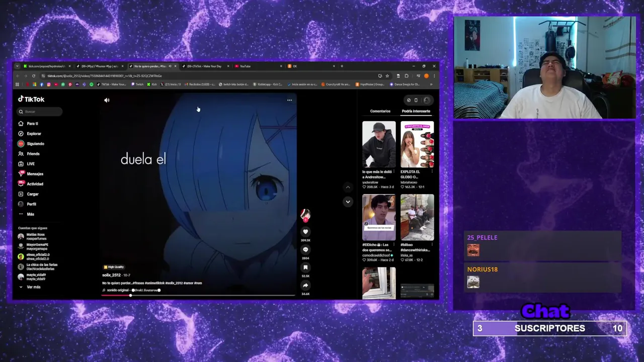
Task: Open the mayte_vidal9 followed account
Action: click(x=32, y=277)
